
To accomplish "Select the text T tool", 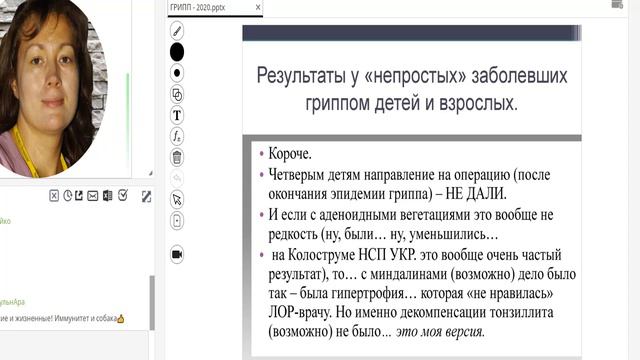I will pyautogui.click(x=177, y=116).
